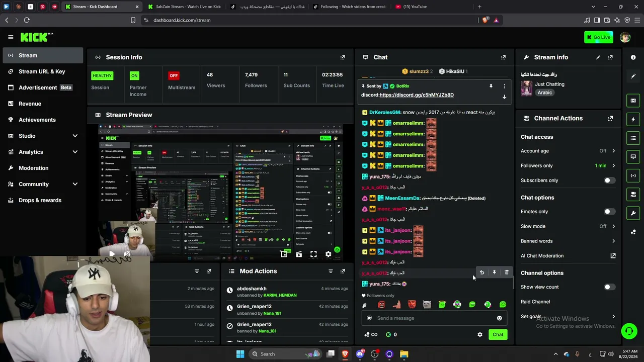Open the hamburger menu beside the Kick logo
The image size is (644, 362).
tap(11, 37)
